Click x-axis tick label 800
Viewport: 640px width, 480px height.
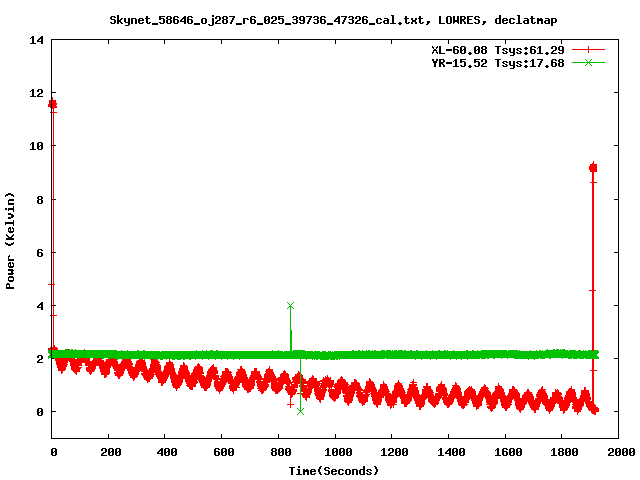(x=280, y=452)
